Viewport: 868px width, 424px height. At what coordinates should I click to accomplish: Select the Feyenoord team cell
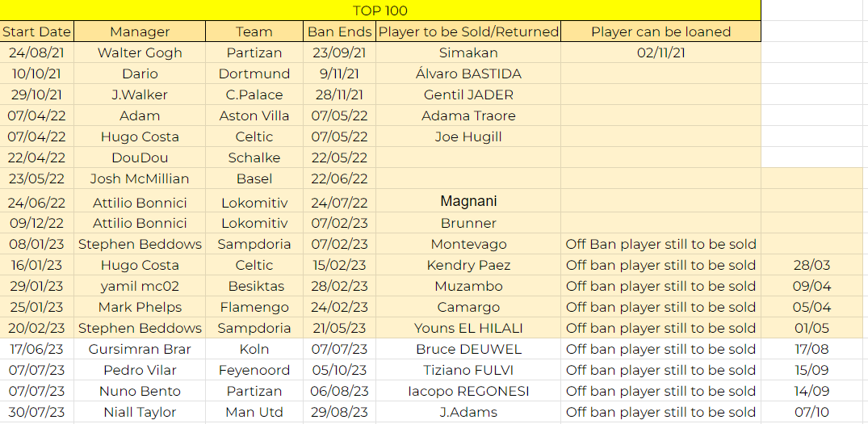pos(254,370)
